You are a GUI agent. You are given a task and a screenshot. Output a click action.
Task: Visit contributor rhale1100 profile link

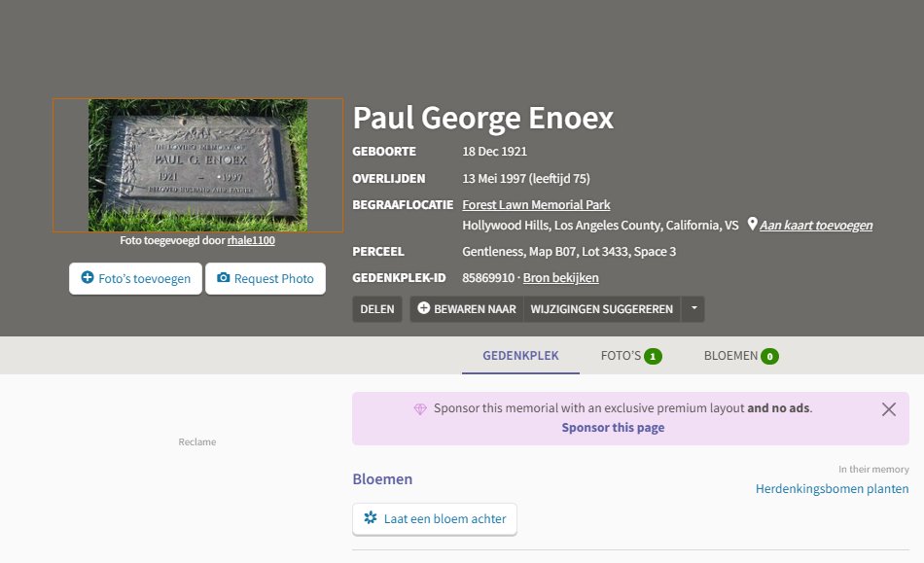[x=251, y=240]
